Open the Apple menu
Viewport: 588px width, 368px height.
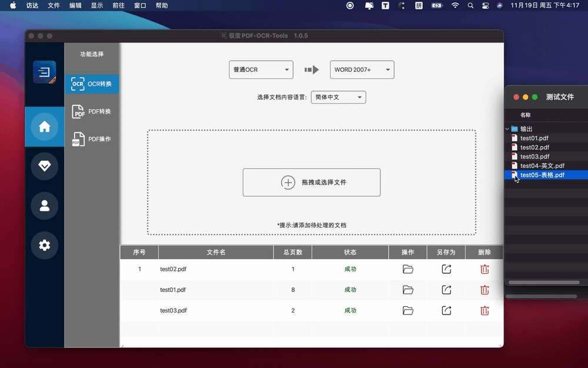click(x=13, y=5)
